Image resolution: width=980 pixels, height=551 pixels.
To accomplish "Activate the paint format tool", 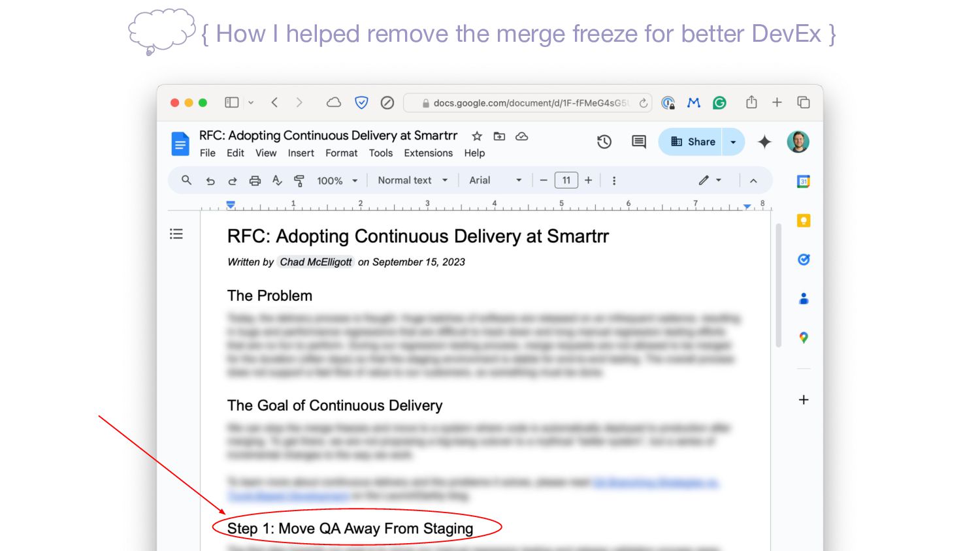I will [299, 181].
